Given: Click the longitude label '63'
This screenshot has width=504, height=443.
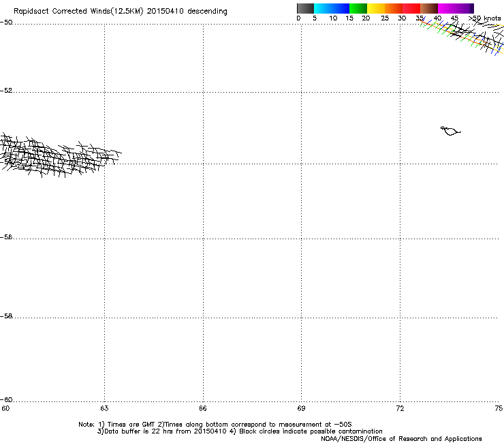Looking at the screenshot, I should pyautogui.click(x=104, y=408).
